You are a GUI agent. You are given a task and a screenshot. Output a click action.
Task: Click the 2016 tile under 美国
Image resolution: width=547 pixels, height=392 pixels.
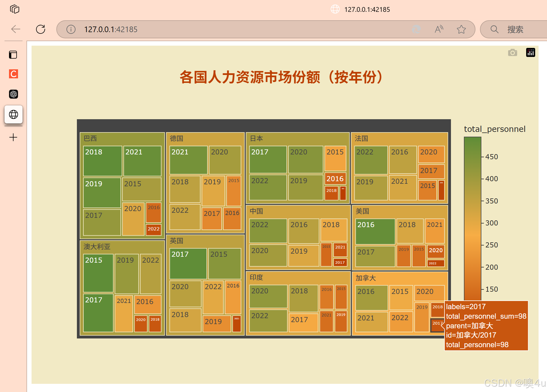tap(375, 231)
